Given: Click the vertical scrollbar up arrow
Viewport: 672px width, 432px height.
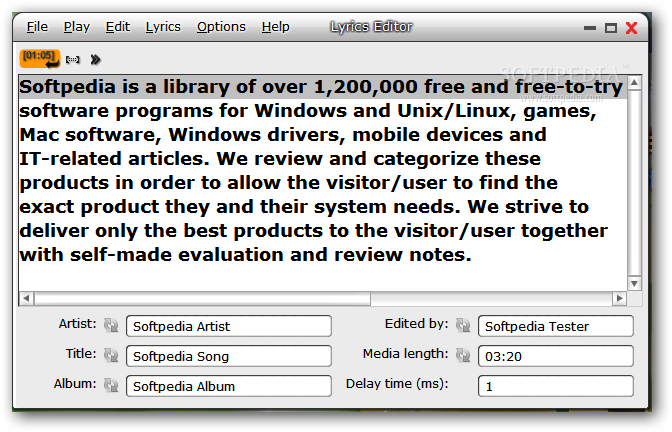Looking at the screenshot, I should [x=634, y=82].
